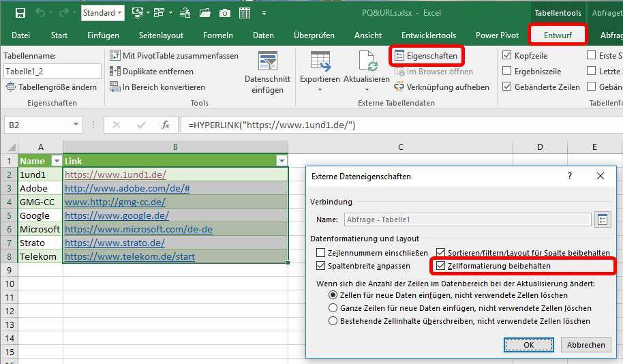Click Duplikate entfernen
The width and height of the screenshot is (623, 364).
[x=151, y=72]
